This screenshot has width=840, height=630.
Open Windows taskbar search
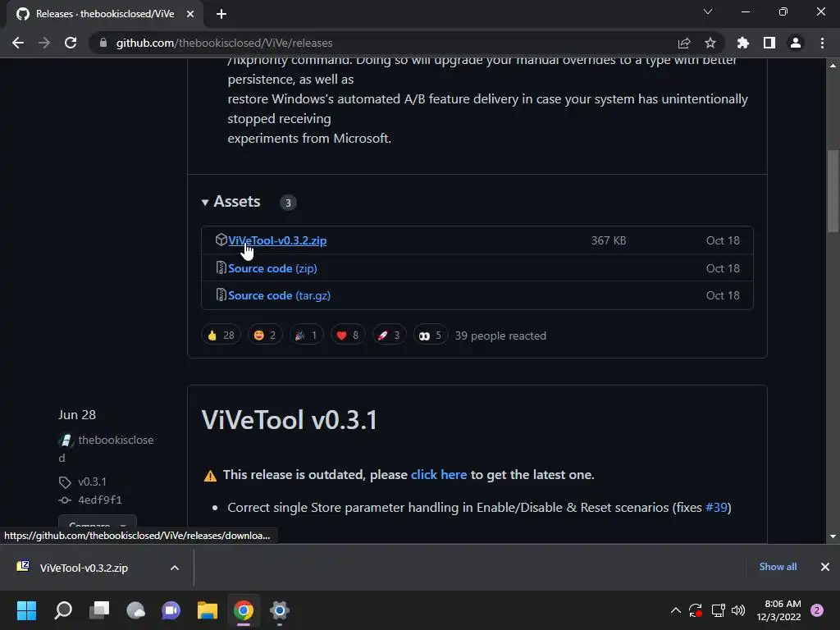click(x=63, y=610)
